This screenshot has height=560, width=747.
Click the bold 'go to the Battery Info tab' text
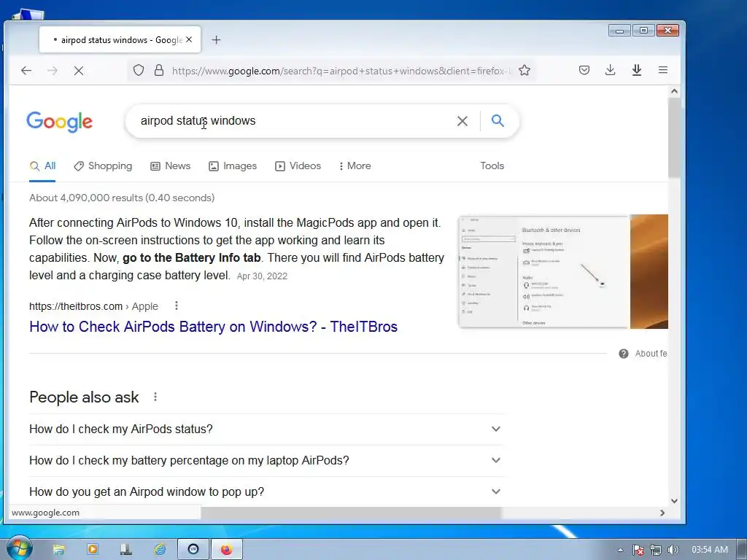192,257
